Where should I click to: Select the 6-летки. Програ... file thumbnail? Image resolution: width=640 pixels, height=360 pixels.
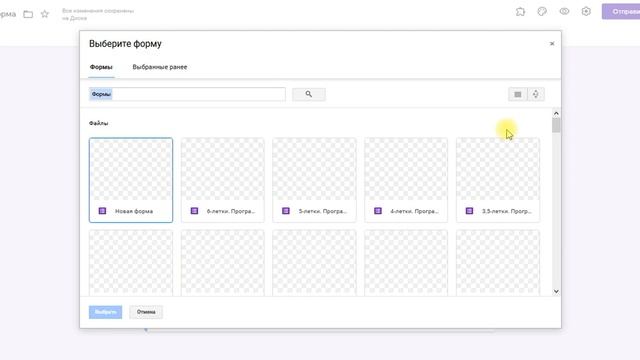pyautogui.click(x=222, y=180)
